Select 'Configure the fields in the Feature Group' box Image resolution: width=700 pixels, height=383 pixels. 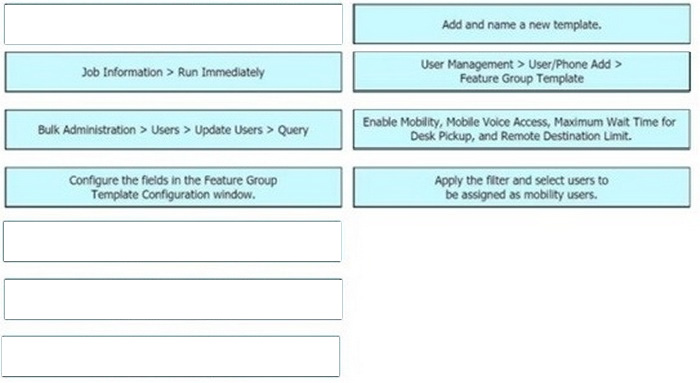coord(173,187)
